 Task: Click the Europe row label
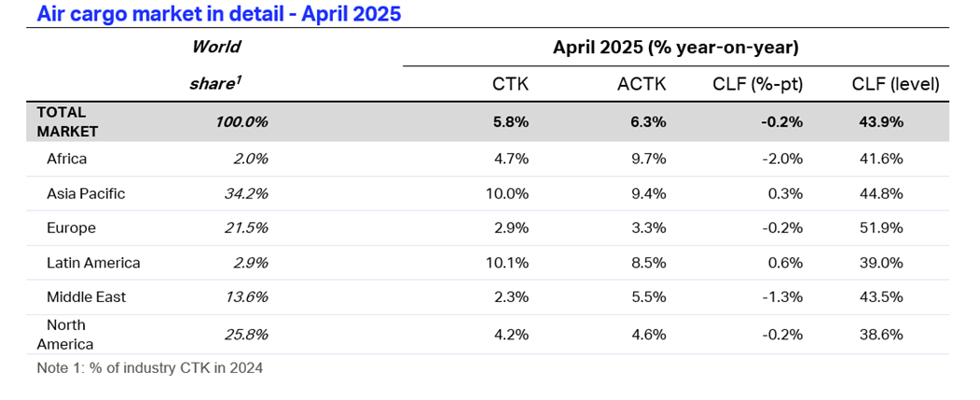tap(71, 228)
